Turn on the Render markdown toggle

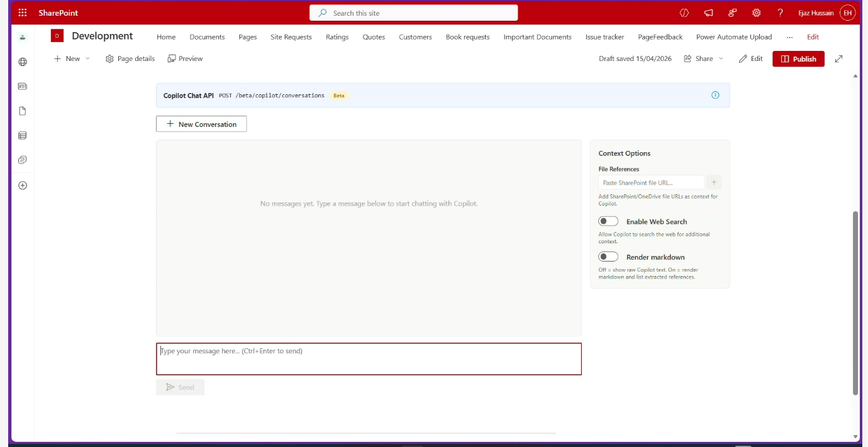[x=608, y=257]
